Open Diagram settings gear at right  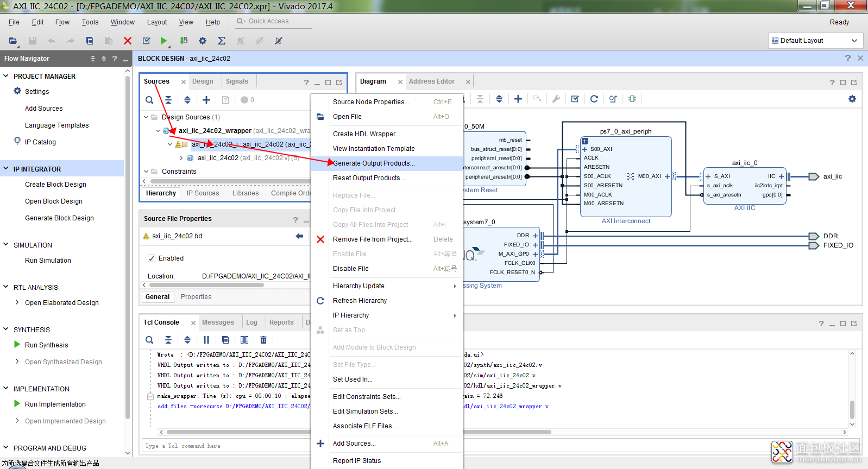852,99
